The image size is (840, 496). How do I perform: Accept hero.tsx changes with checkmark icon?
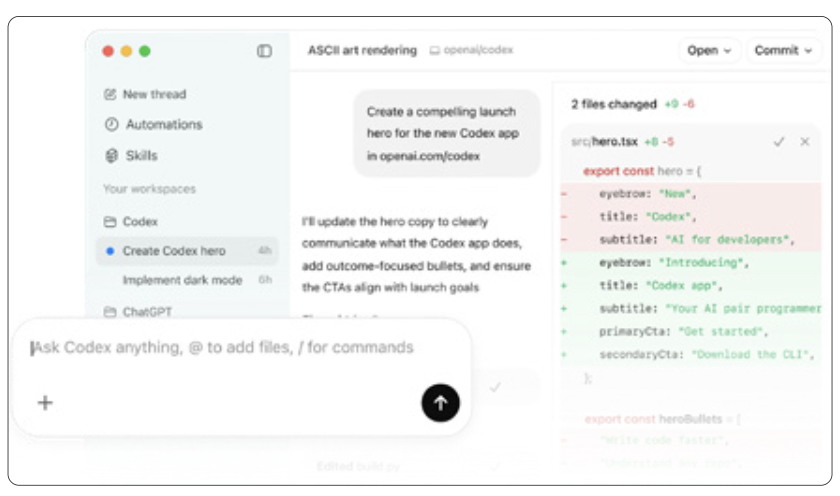[x=779, y=142]
